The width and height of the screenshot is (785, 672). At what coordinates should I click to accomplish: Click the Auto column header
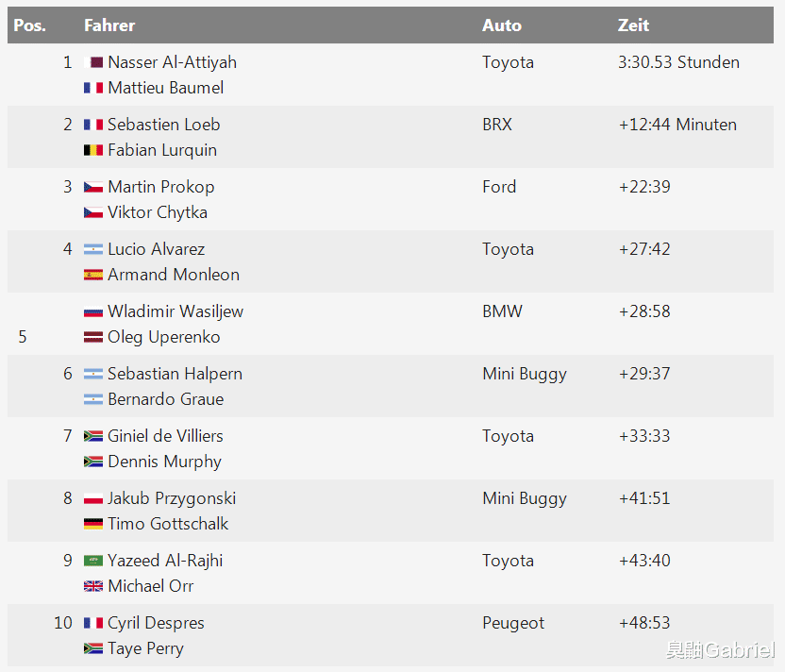(502, 25)
